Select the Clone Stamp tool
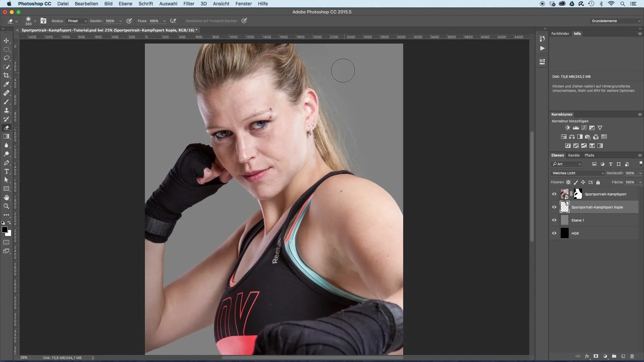644x362 pixels. [x=6, y=110]
